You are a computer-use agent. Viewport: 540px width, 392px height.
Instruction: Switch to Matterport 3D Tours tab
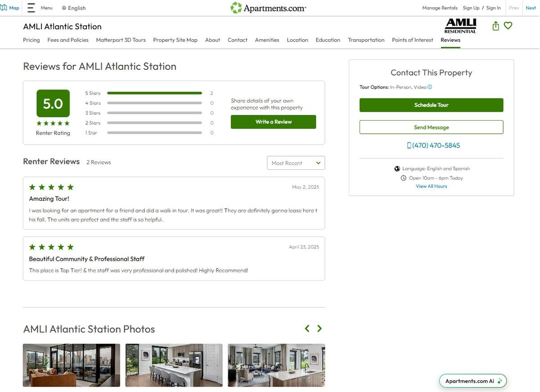point(121,40)
